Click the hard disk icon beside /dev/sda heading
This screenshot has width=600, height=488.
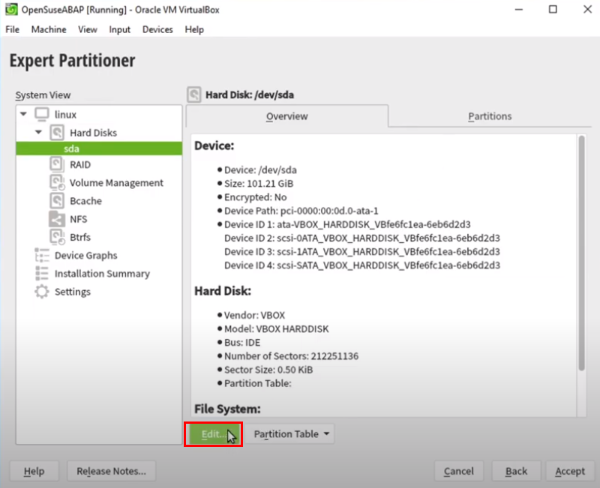(194, 95)
